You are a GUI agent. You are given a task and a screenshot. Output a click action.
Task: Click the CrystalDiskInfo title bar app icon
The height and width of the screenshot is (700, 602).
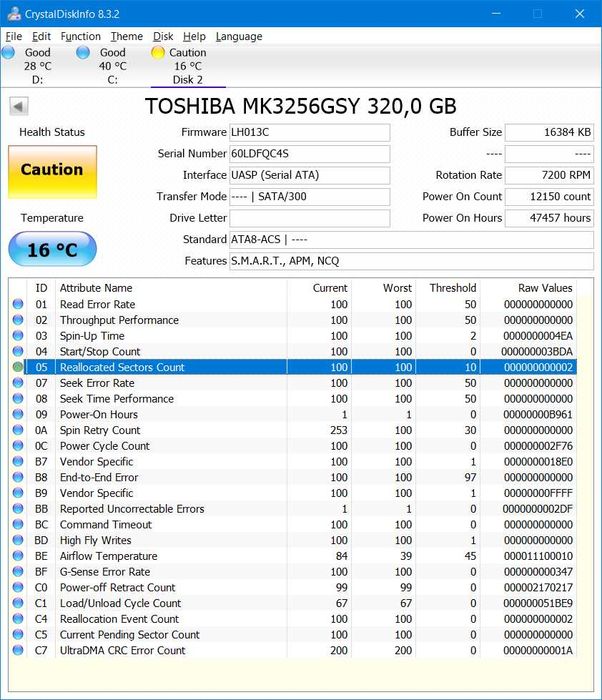[13, 13]
